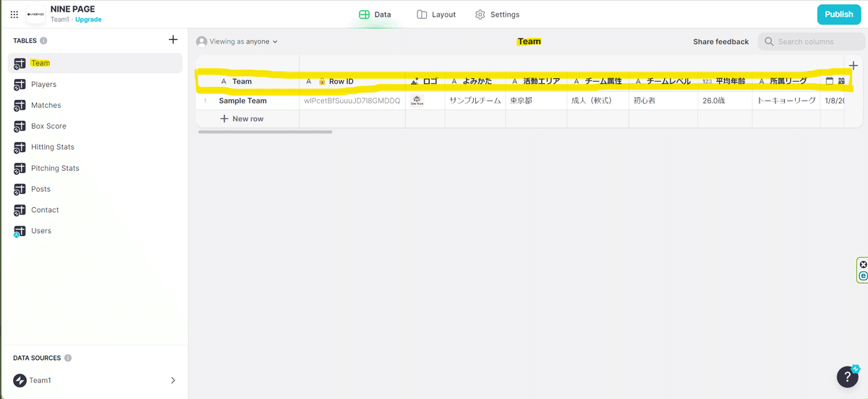
Task: Click the 平均年齢 column header
Action: [x=725, y=81]
